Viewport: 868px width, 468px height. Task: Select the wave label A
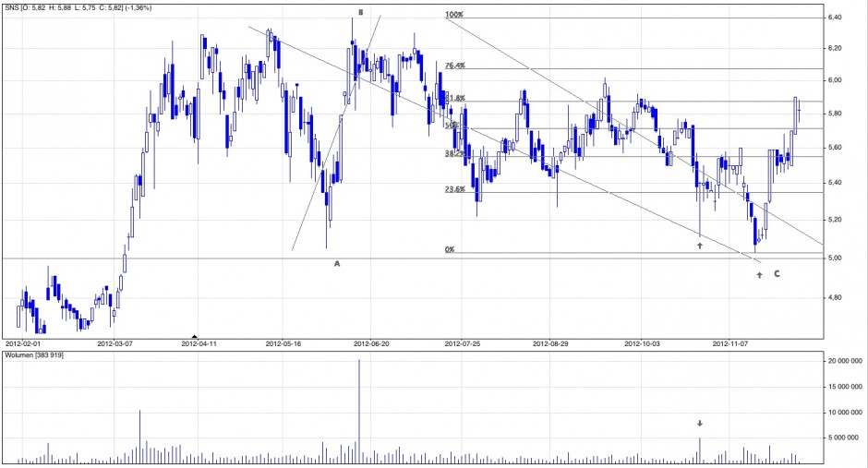[337, 264]
